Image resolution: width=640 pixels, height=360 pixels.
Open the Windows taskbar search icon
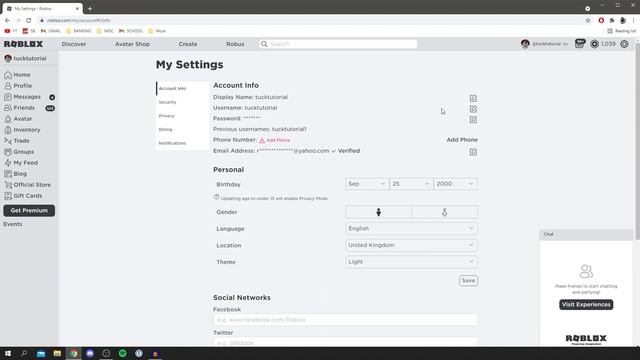24,353
